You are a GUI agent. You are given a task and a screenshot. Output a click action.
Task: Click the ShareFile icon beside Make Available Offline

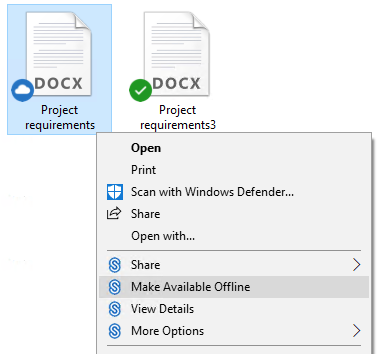pos(115,287)
